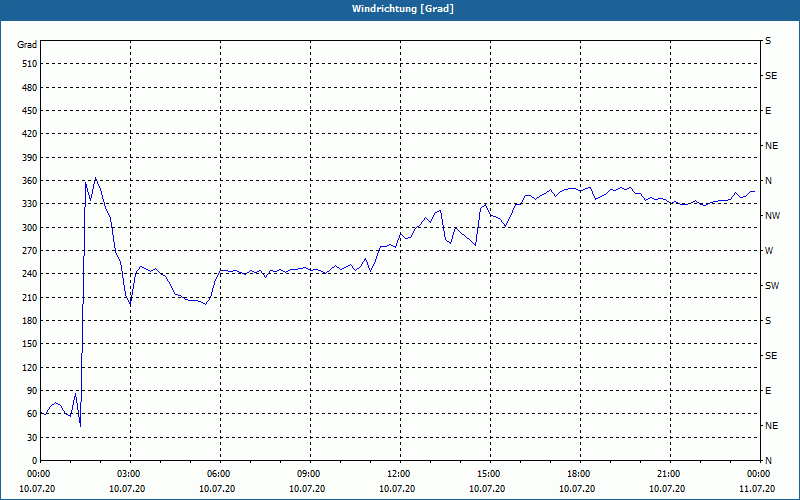Click the 10.07.20 date under 15:00

click(x=487, y=489)
